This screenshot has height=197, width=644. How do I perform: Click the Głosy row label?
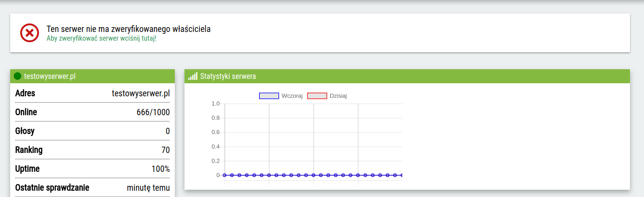(x=25, y=131)
